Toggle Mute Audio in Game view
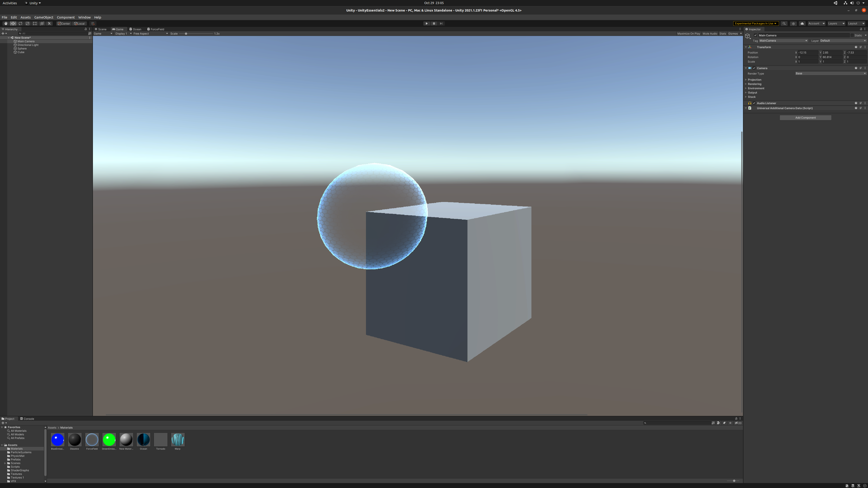This screenshot has width=868, height=488. (x=710, y=34)
